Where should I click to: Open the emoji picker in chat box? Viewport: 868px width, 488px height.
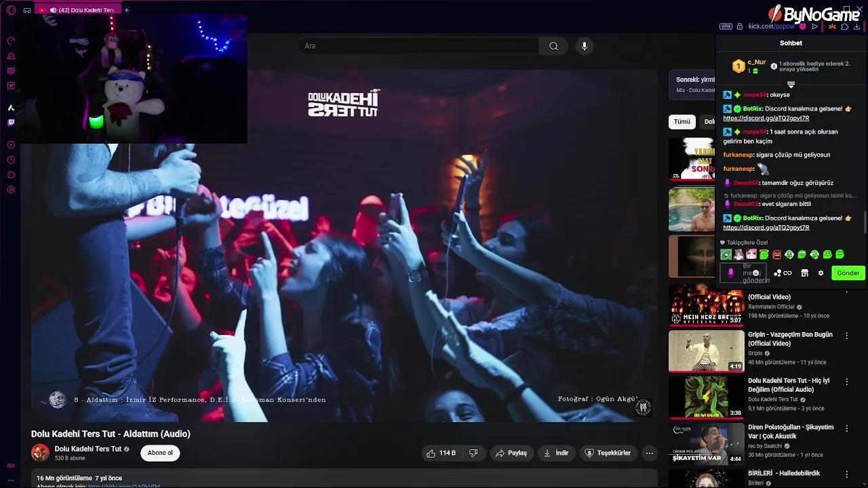click(x=756, y=273)
